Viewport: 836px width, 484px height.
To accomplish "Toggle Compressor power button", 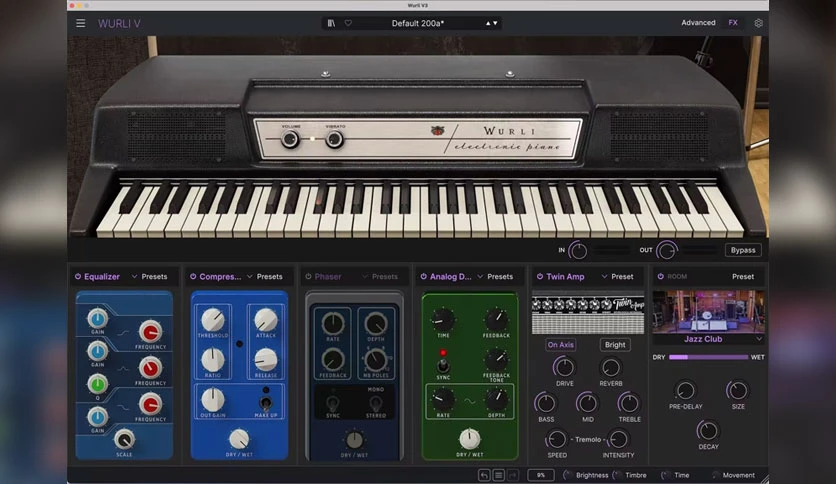I will tap(193, 276).
